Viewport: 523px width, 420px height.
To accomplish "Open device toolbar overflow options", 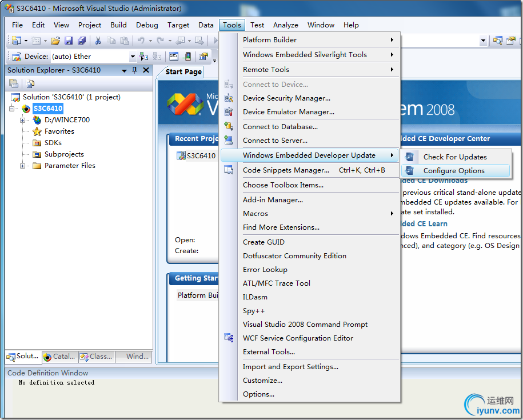I will (x=214, y=60).
